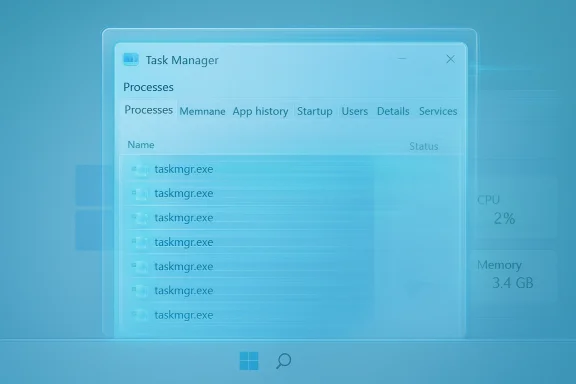Viewport: 576px width, 384px height.
Task: Switch to the Processes tab
Action: tap(148, 110)
